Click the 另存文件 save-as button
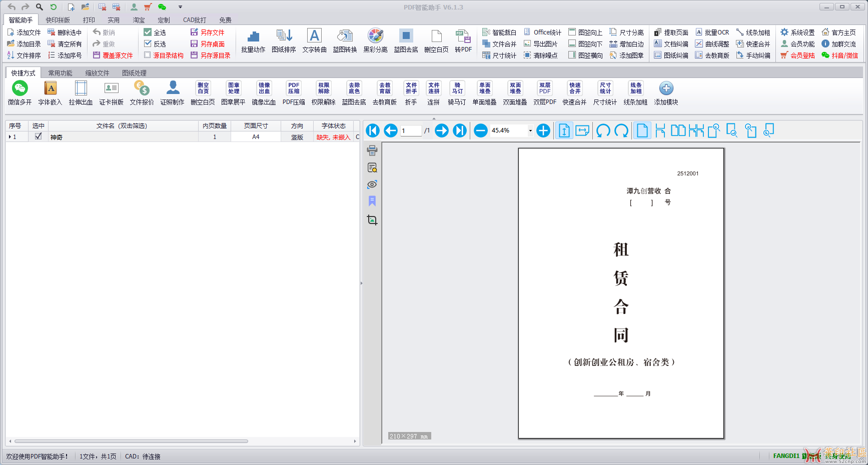Image resolution: width=868 pixels, height=465 pixels. click(x=208, y=32)
